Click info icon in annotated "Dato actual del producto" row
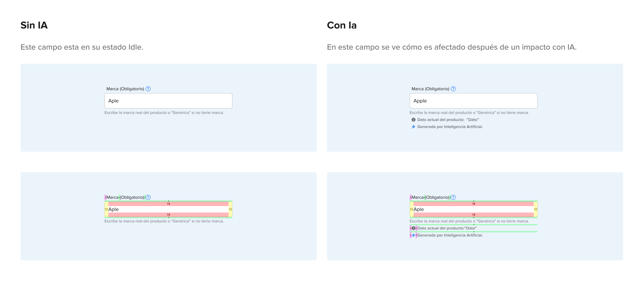This screenshot has width=644, height=281. pyautogui.click(x=414, y=228)
